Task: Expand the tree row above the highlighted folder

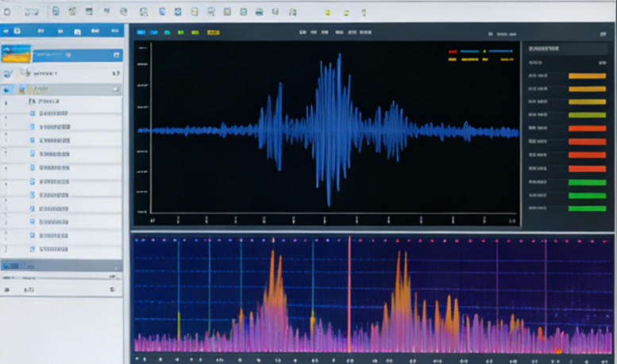Action: 8,73
